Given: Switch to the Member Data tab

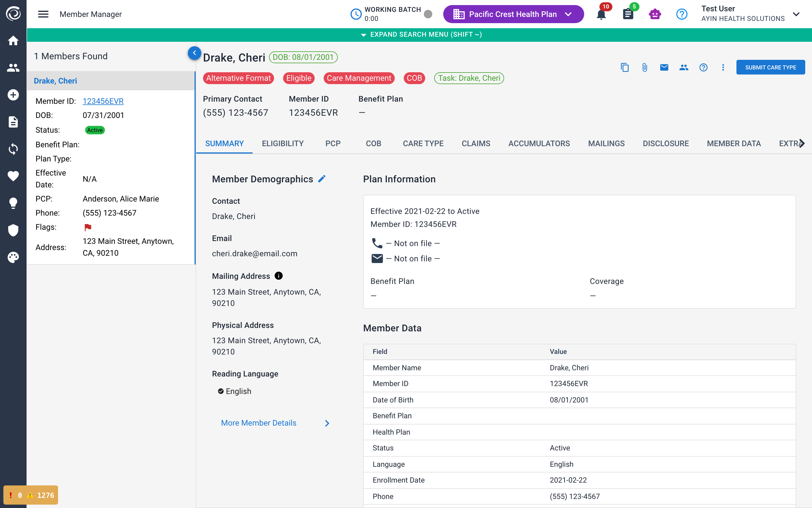Looking at the screenshot, I should point(734,143).
